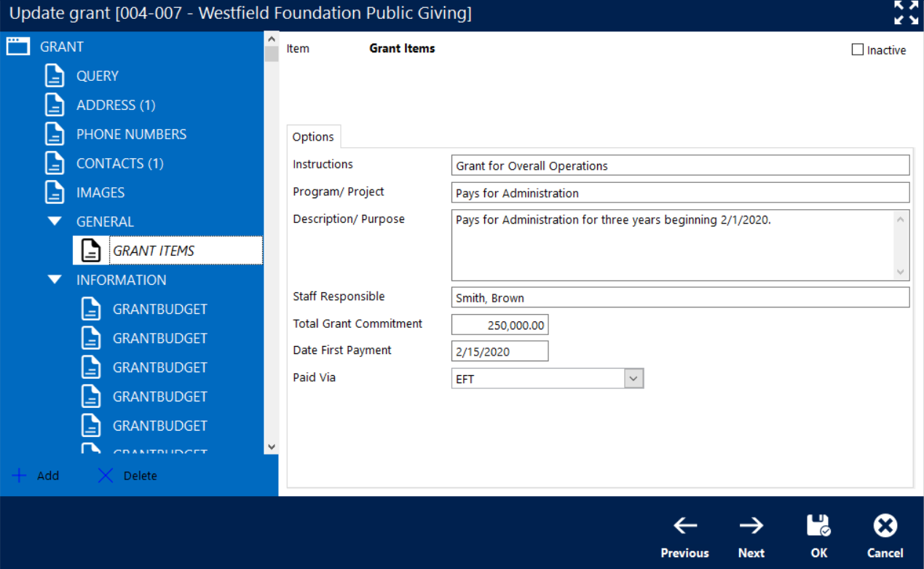Collapse the INFORMATION tree section
Viewport: 924px width, 569px height.
tap(55, 280)
